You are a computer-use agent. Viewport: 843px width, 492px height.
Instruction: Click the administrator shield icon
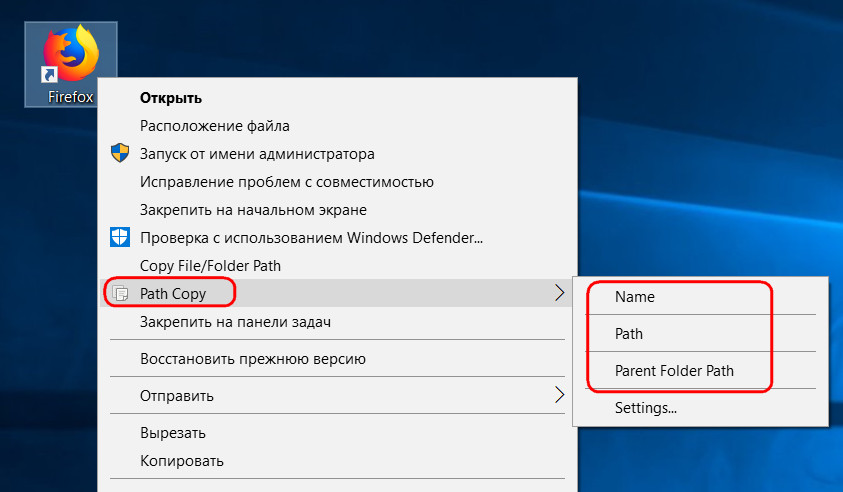click(x=120, y=153)
